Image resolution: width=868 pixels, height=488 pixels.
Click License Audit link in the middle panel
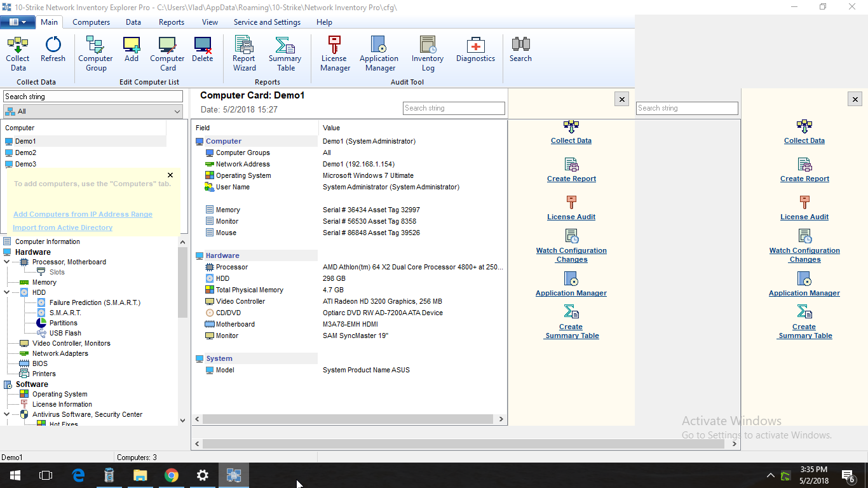(571, 217)
